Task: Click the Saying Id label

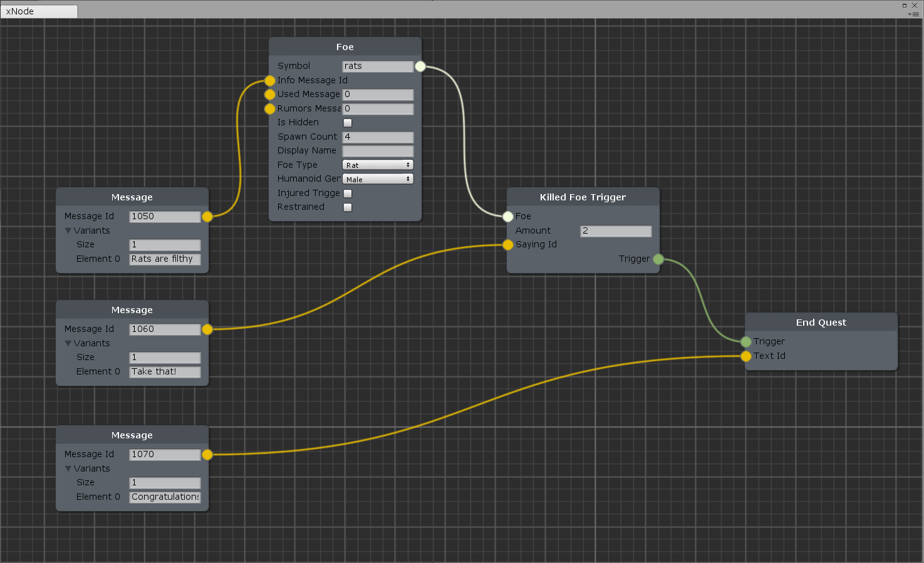Action: (x=536, y=244)
